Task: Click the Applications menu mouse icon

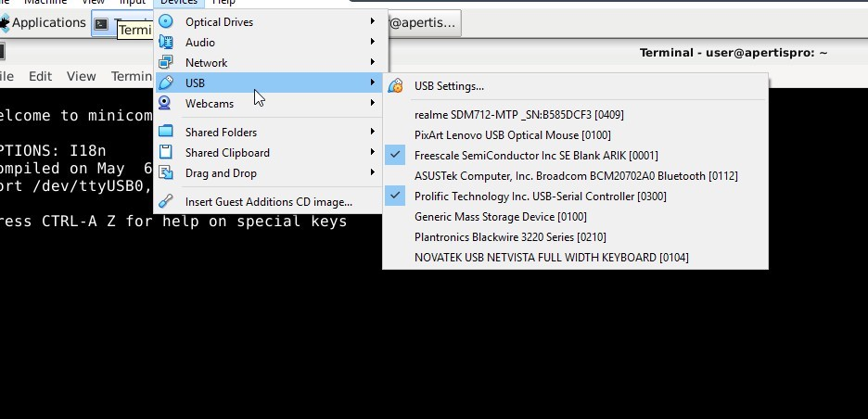Action: [5, 22]
